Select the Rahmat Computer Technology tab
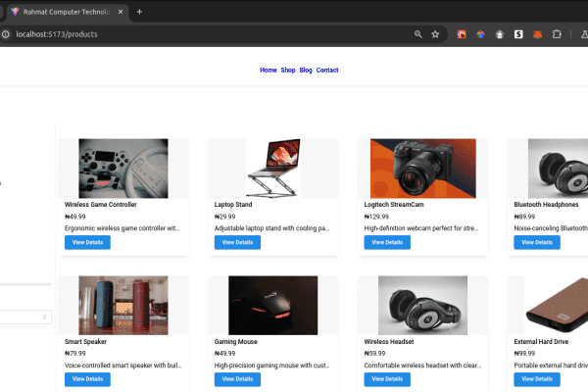Image resolution: width=588 pixels, height=392 pixels. coord(67,12)
